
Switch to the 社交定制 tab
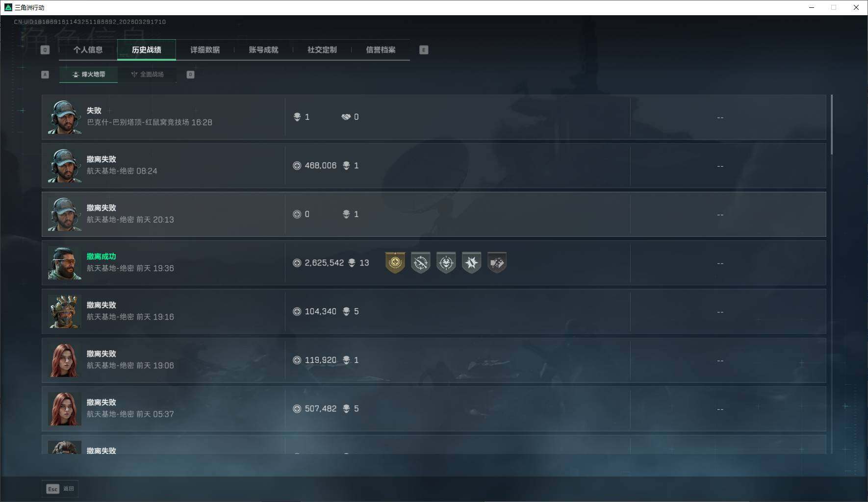click(322, 50)
